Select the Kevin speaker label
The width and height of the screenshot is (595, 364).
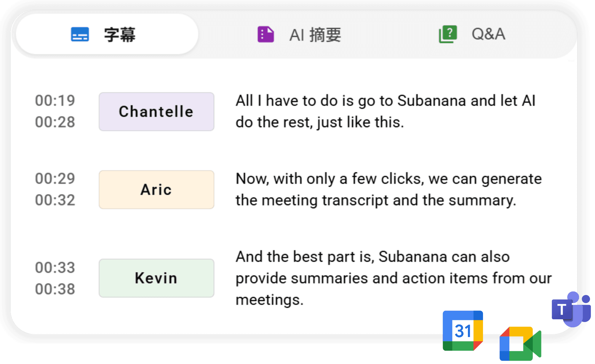coord(156,278)
